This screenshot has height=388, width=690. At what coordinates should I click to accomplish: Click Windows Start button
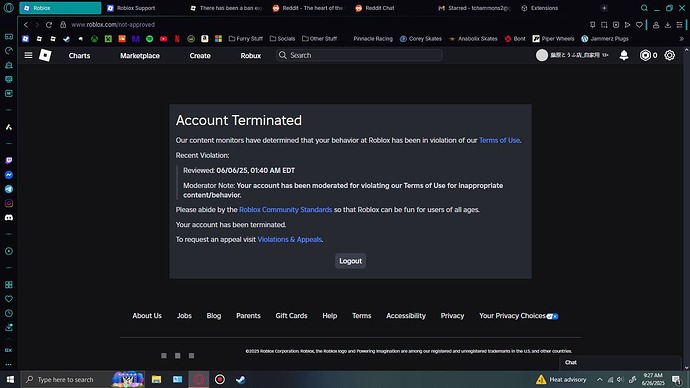coord(10,379)
